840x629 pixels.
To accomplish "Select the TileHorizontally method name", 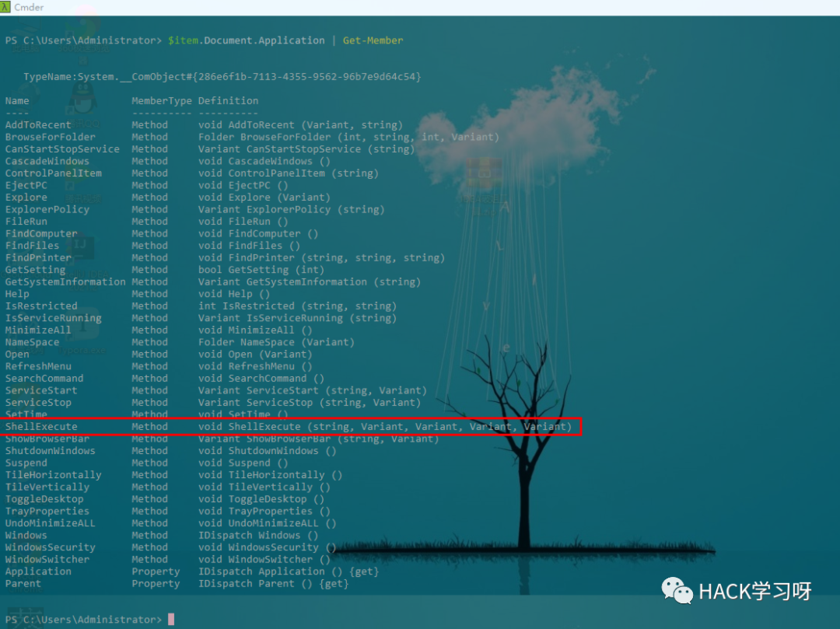I will click(54, 475).
